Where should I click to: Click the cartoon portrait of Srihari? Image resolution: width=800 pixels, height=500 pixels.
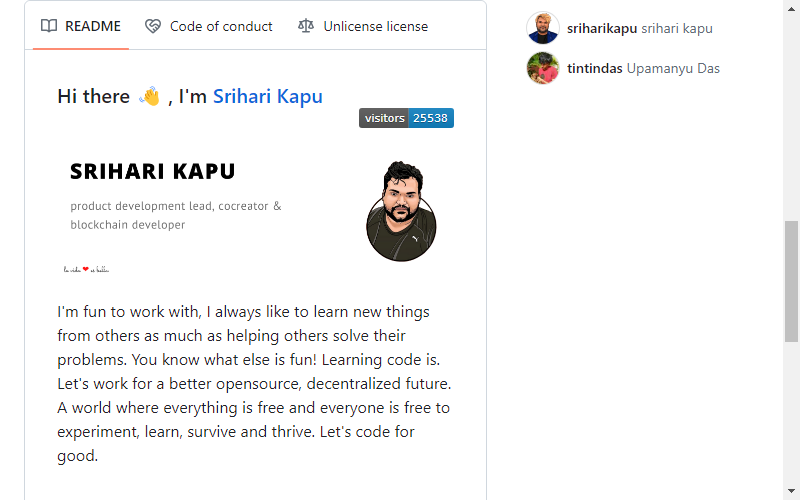click(402, 211)
